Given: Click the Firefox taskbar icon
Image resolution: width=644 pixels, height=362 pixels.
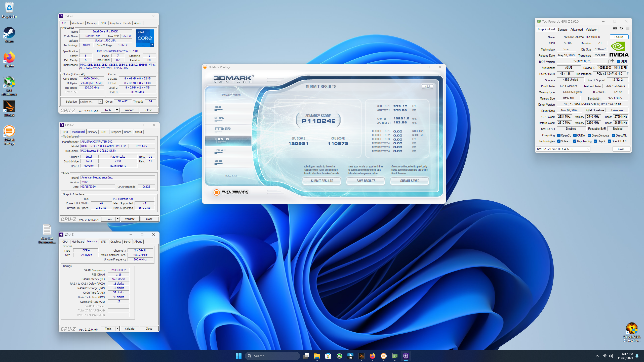Looking at the screenshot, I should click(372, 356).
